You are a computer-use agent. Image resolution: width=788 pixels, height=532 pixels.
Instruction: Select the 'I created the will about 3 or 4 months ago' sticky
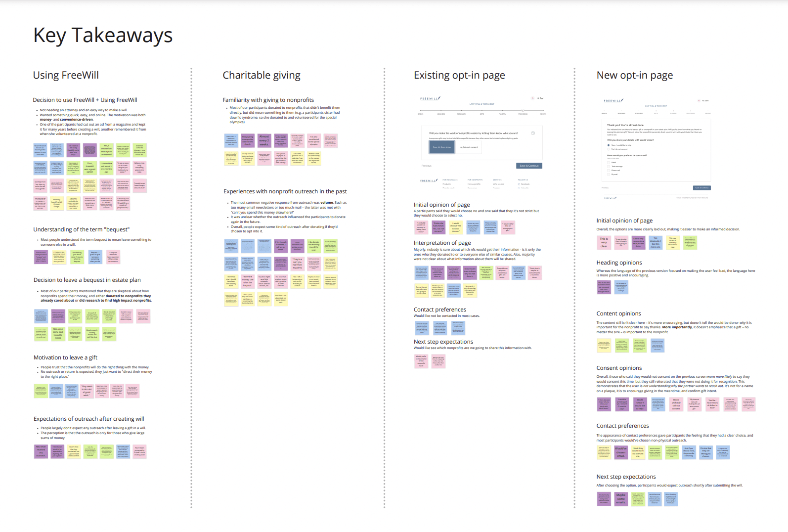106,168
